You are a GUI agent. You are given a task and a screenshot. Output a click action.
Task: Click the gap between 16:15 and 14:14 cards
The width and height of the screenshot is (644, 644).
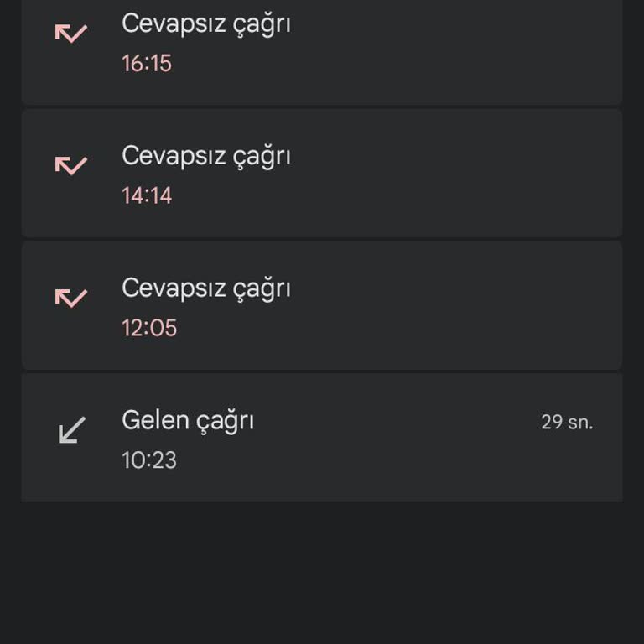click(322, 107)
